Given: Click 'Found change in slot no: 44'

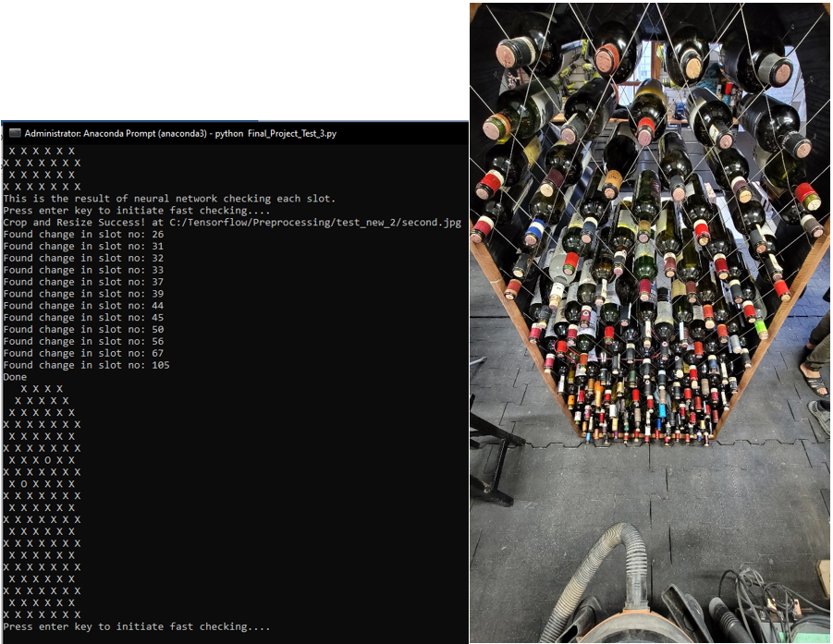Looking at the screenshot, I should point(83,305).
